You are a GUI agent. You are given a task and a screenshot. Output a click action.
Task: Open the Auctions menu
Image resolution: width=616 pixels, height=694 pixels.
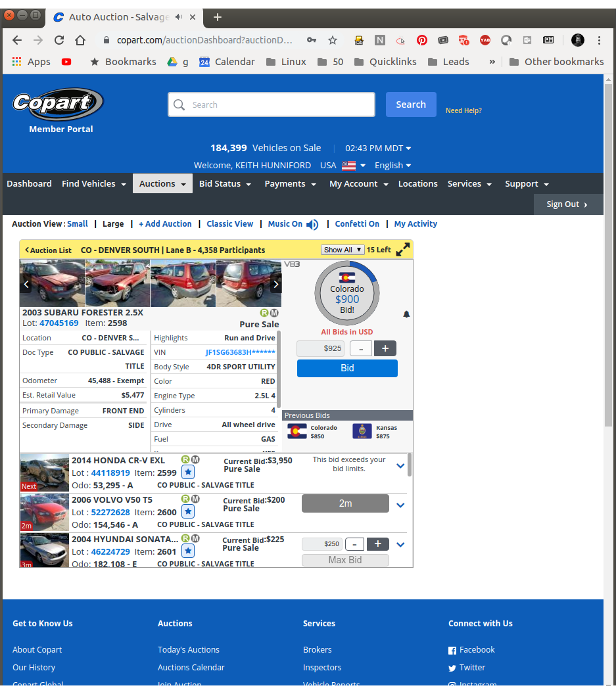tap(162, 183)
